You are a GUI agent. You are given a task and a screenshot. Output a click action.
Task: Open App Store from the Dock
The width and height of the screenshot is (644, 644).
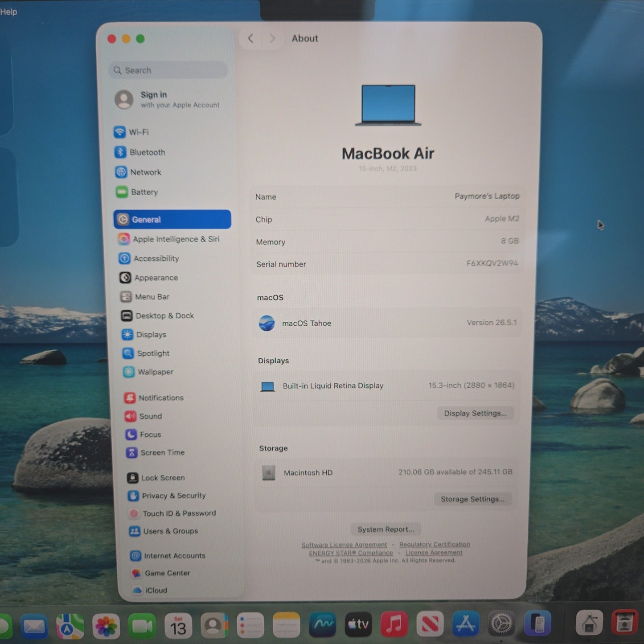tap(466, 623)
